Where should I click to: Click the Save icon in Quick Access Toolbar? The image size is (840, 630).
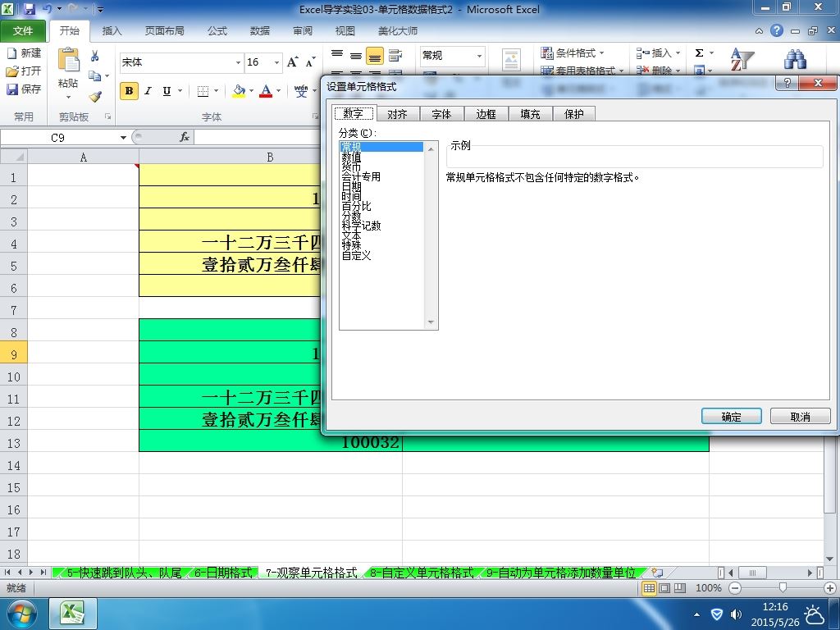(x=30, y=9)
